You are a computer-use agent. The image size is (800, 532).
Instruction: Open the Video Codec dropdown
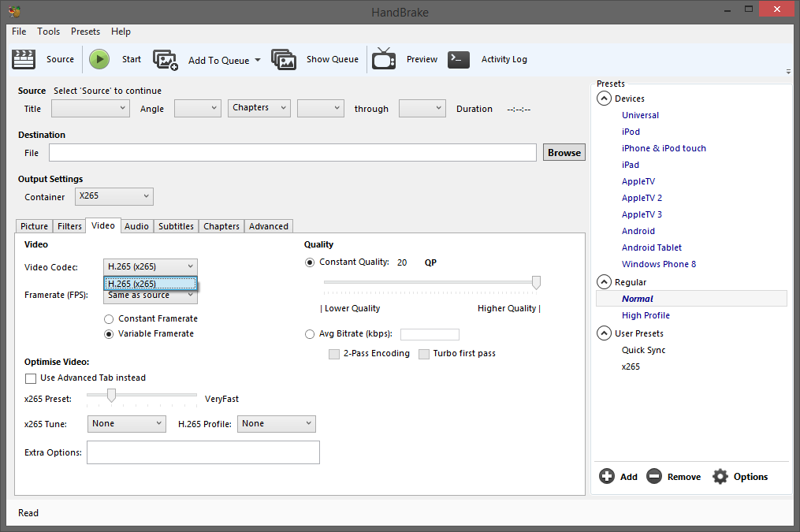[x=150, y=266]
